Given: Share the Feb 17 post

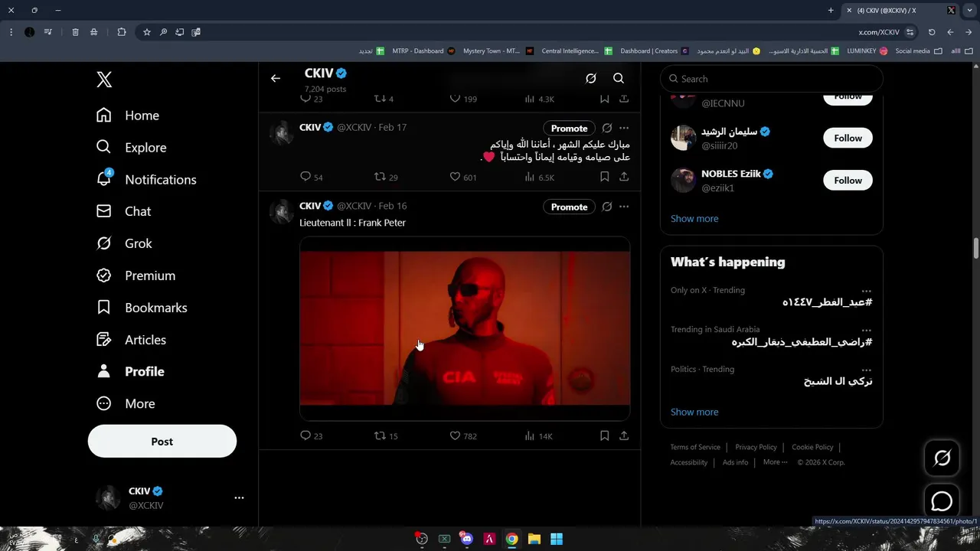Looking at the screenshot, I should [624, 177].
